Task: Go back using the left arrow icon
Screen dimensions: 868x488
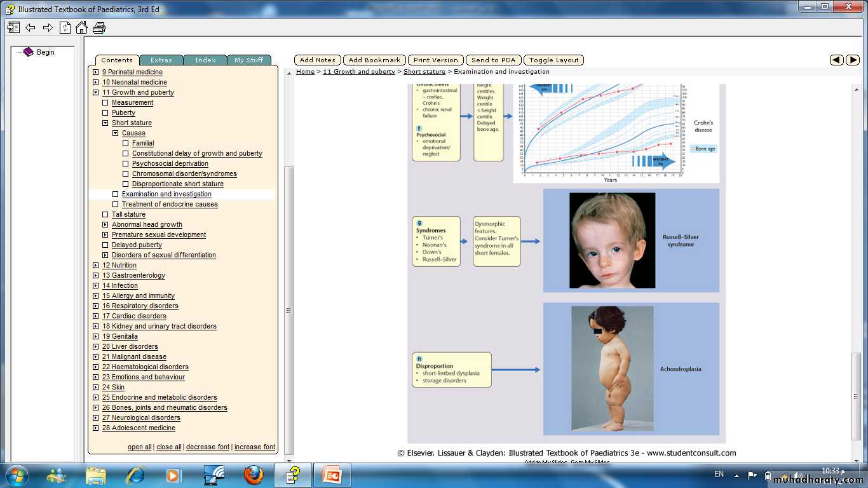Action: [x=31, y=27]
